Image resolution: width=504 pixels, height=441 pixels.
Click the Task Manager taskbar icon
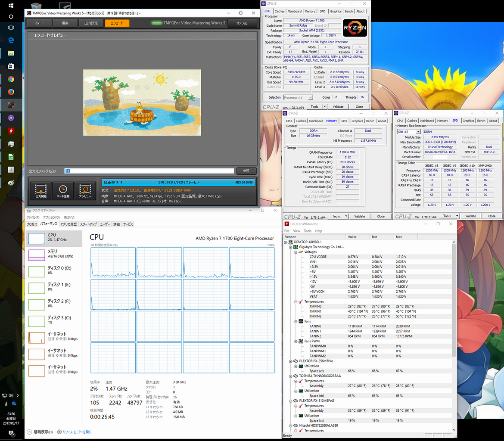(x=11, y=144)
